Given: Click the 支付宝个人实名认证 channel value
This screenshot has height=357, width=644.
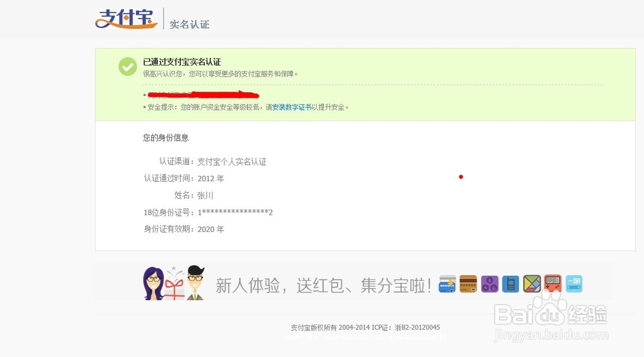Looking at the screenshot, I should pos(232,162).
